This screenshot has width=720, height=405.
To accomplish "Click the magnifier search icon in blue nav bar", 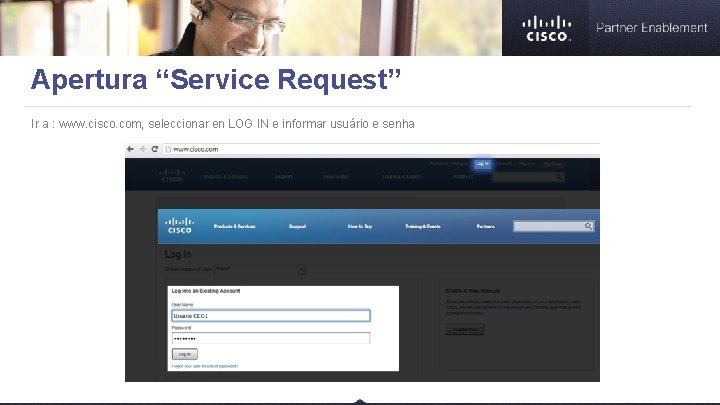I will click(589, 226).
